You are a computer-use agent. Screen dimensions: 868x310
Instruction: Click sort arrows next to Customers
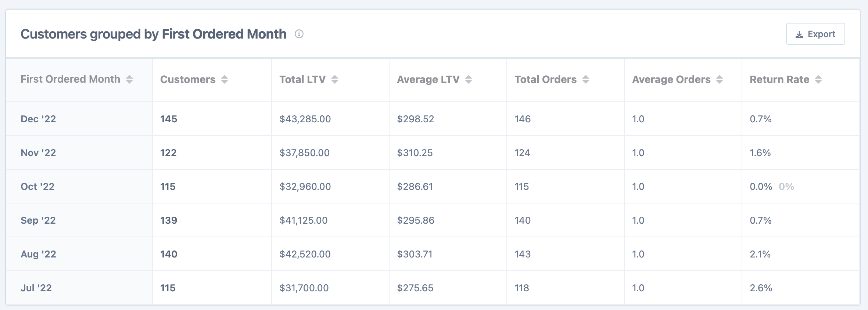225,79
